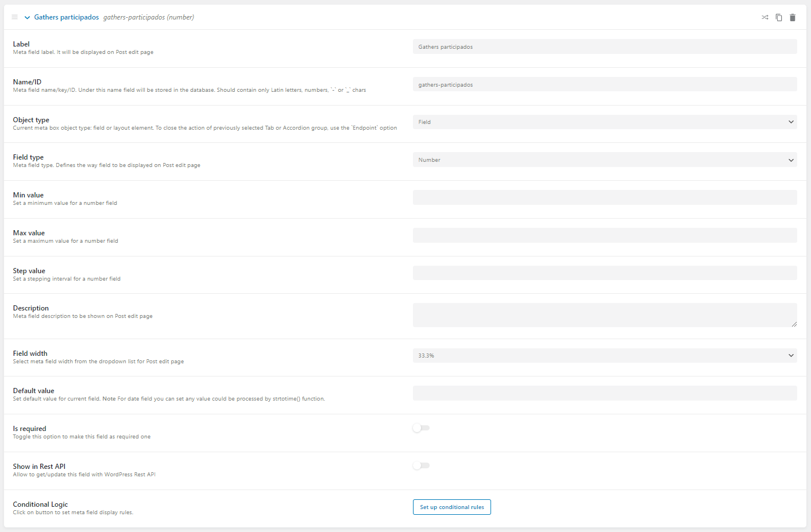Focus the Label input field
Image resolution: width=811 pixels, height=532 pixels.
[605, 46]
